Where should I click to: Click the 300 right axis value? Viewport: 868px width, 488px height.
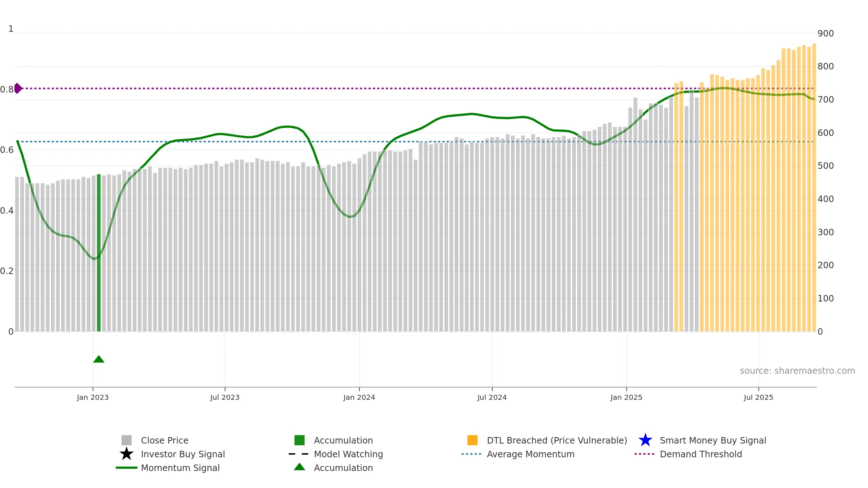826,232
